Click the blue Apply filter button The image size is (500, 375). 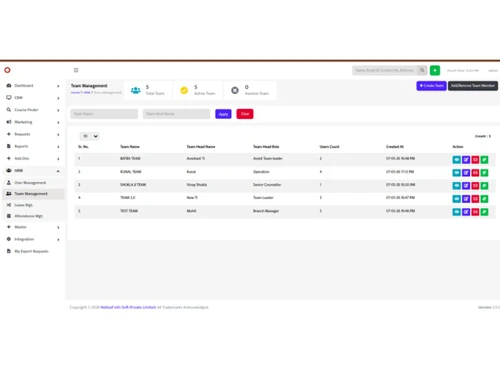point(223,114)
